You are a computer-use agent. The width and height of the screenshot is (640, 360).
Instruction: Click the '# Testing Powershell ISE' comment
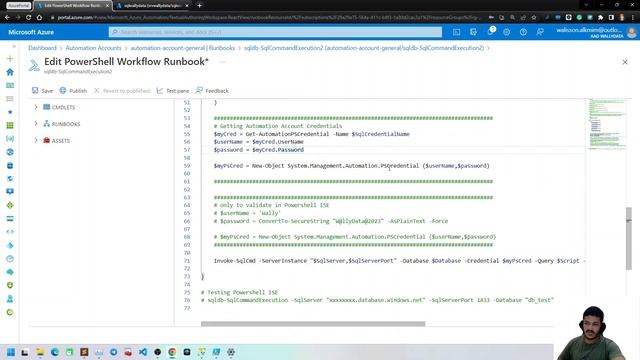coord(239,292)
